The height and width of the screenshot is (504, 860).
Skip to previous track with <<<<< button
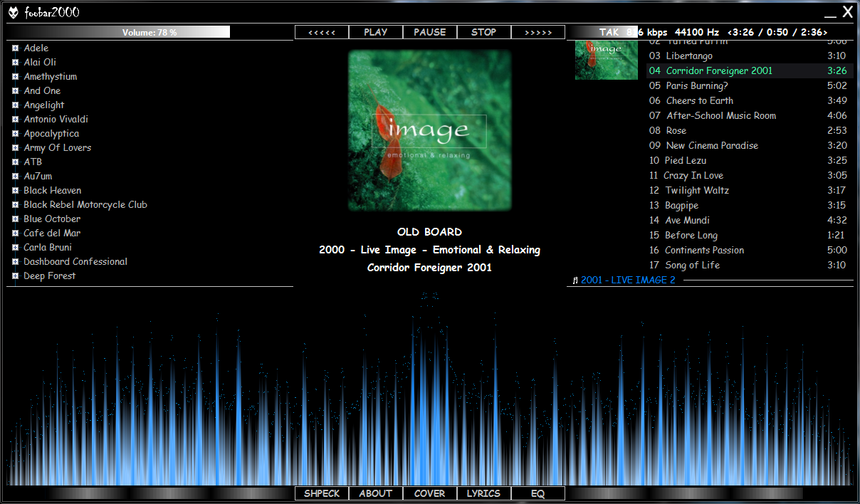pos(322,32)
